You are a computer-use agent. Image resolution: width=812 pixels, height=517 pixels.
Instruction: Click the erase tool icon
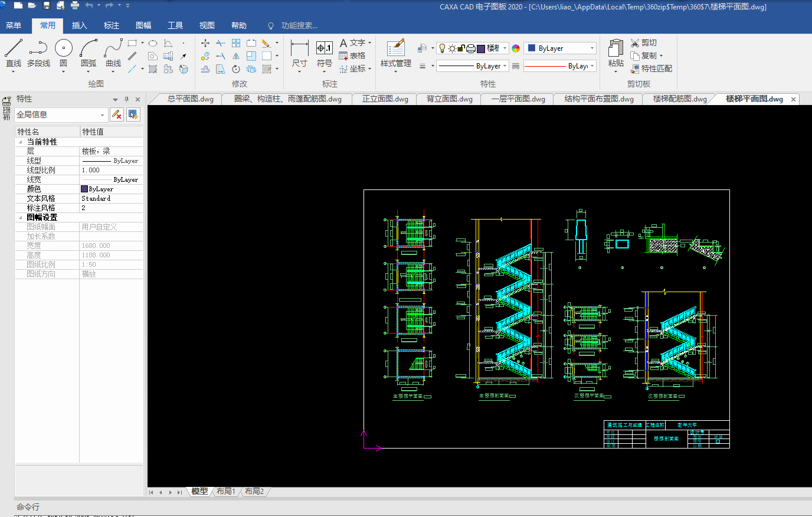266,43
